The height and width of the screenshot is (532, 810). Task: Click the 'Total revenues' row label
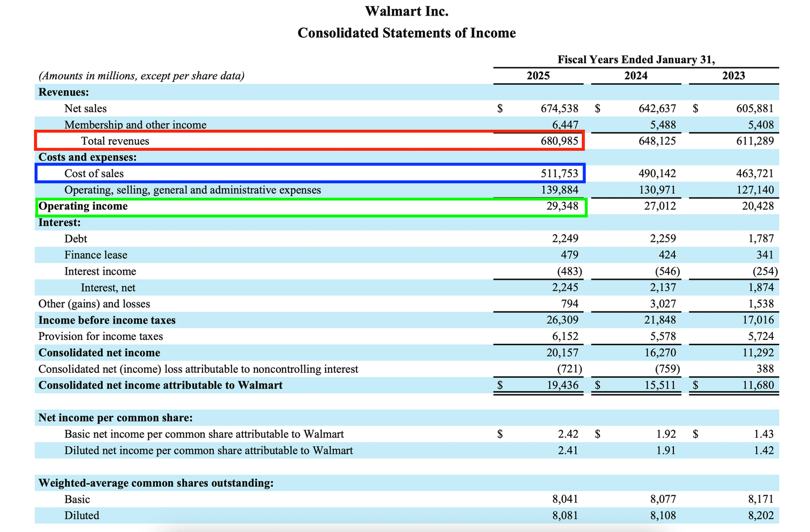click(115, 141)
